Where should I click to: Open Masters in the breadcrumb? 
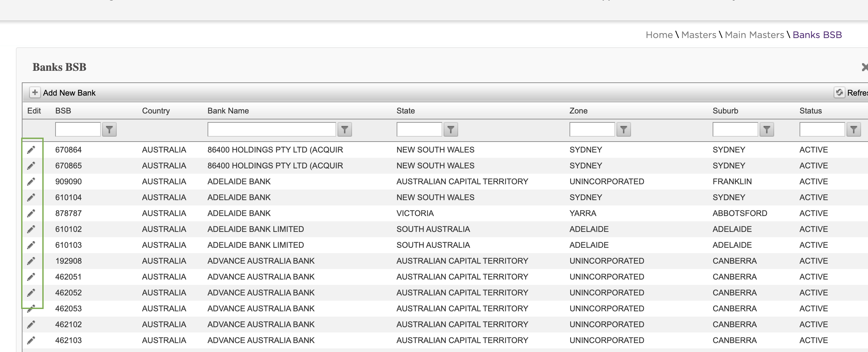[x=698, y=35]
